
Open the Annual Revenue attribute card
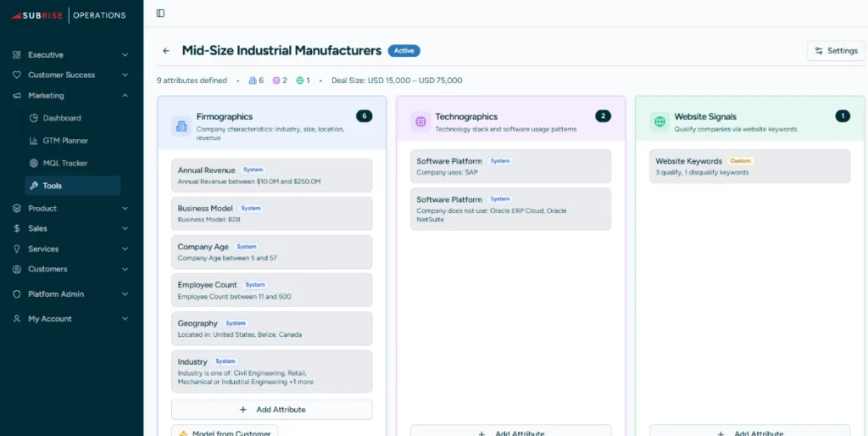(271, 176)
